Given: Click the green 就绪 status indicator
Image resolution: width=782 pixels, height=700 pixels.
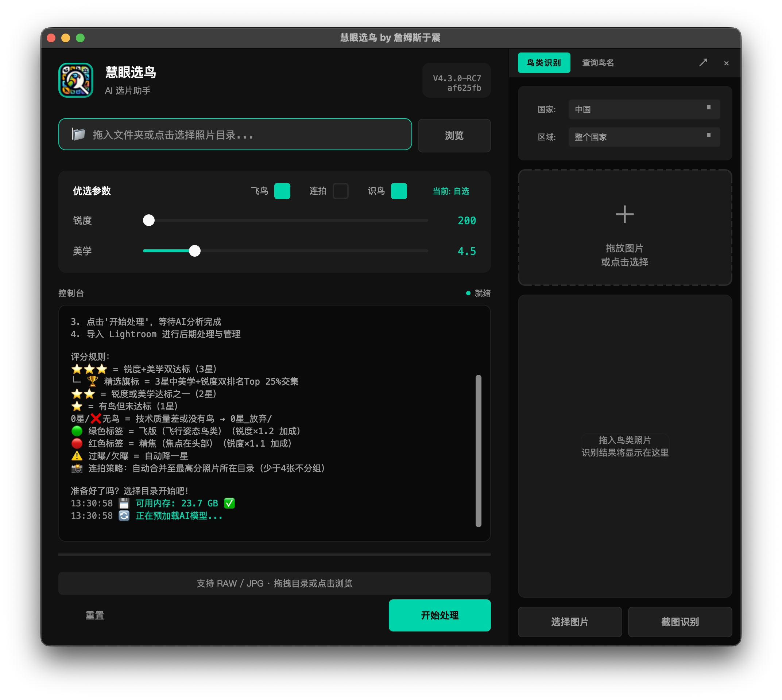Looking at the screenshot, I should (x=479, y=293).
